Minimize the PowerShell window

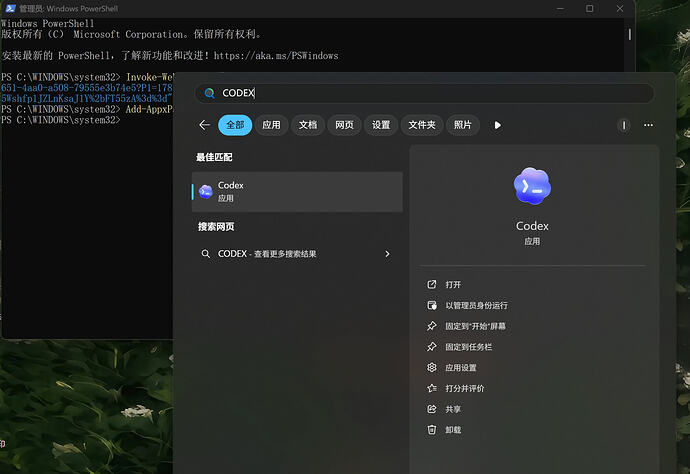(560, 8)
